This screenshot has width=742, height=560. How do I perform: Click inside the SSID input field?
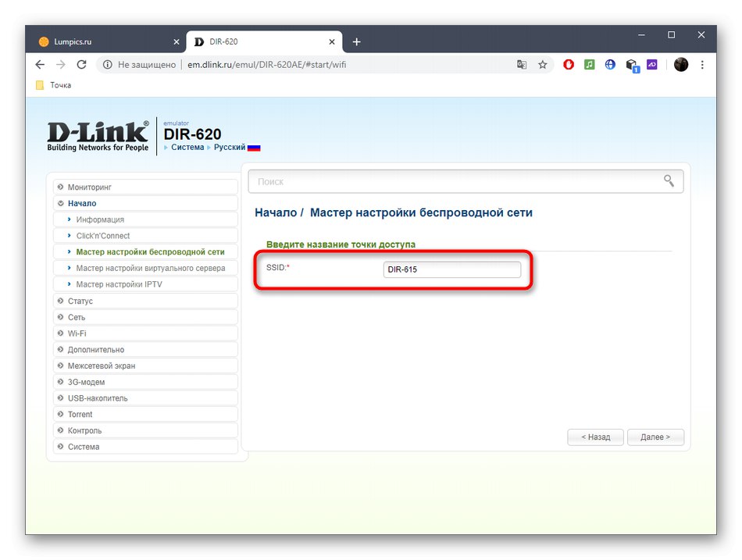451,269
